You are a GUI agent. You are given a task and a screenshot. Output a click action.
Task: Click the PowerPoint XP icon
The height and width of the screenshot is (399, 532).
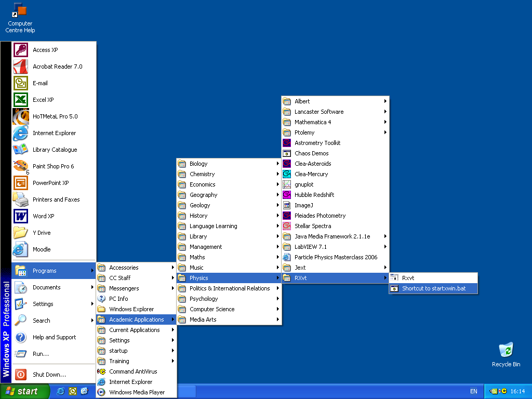pyautogui.click(x=21, y=183)
